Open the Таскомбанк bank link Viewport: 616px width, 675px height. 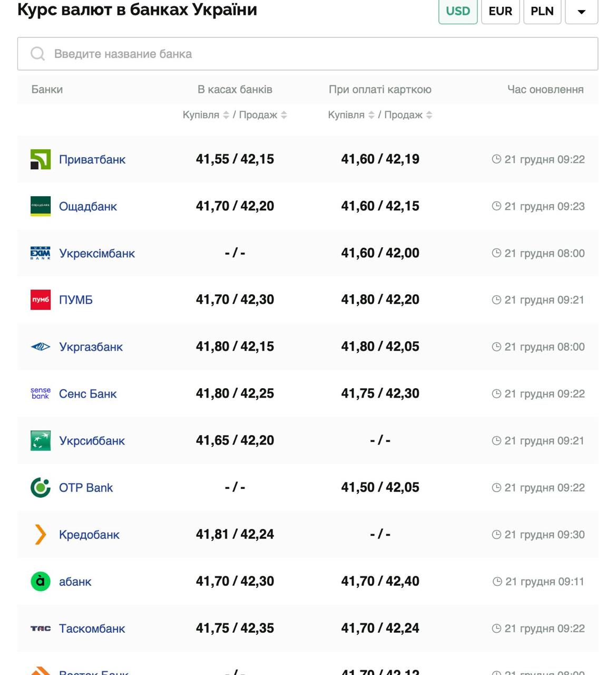coord(92,629)
